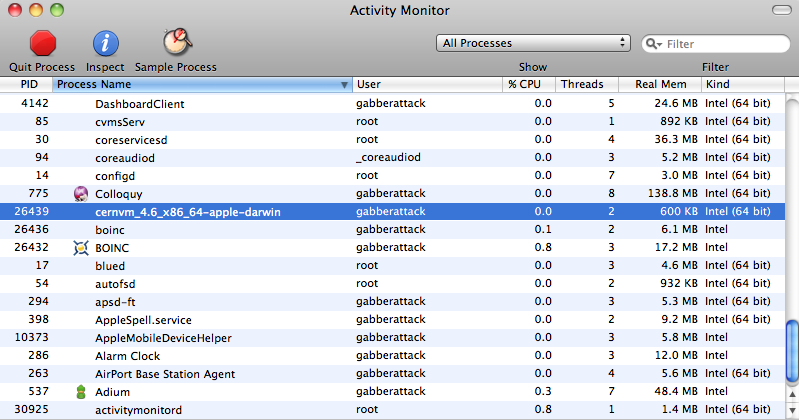This screenshot has width=799, height=420.
Task: Open the Inspect info icon
Action: click(x=105, y=43)
